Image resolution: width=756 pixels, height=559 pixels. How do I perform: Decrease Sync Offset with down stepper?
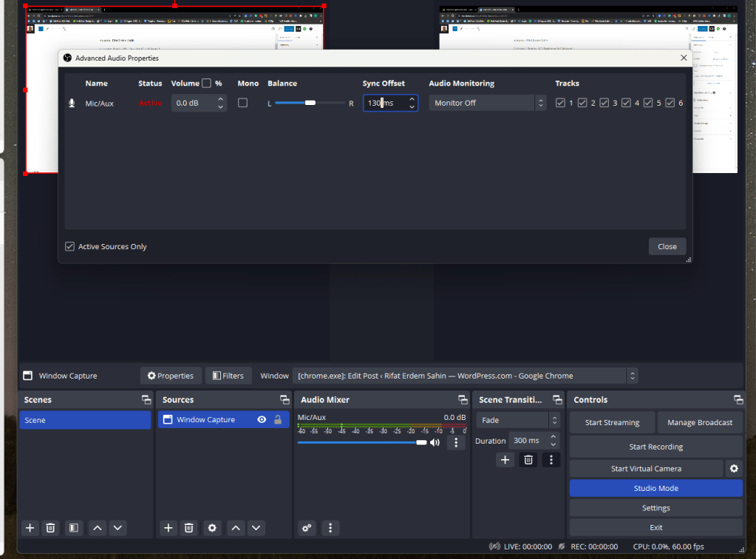point(412,107)
